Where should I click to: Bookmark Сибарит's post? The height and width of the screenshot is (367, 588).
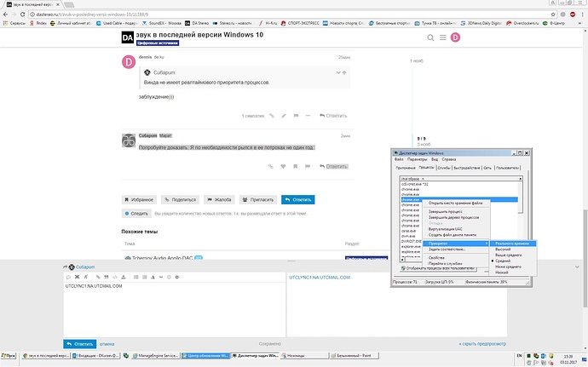click(x=295, y=166)
